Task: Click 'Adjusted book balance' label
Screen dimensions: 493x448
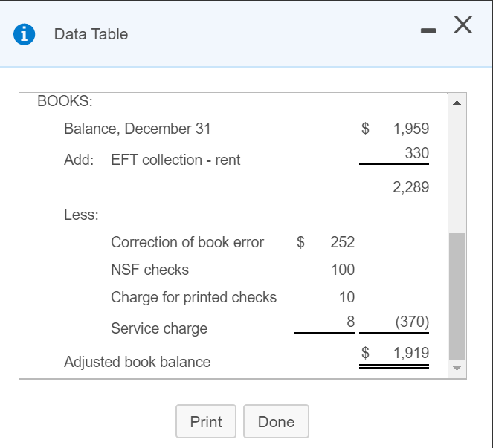Action: click(x=137, y=362)
